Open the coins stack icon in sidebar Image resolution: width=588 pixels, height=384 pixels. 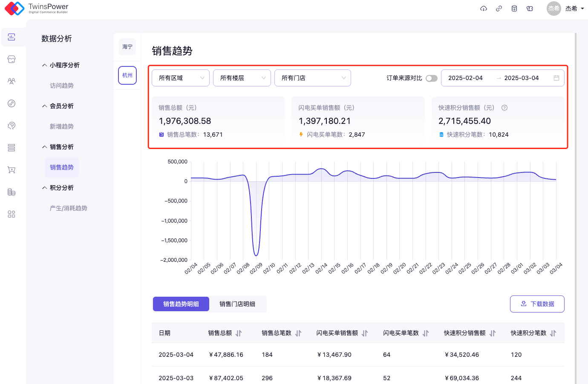[12, 192]
